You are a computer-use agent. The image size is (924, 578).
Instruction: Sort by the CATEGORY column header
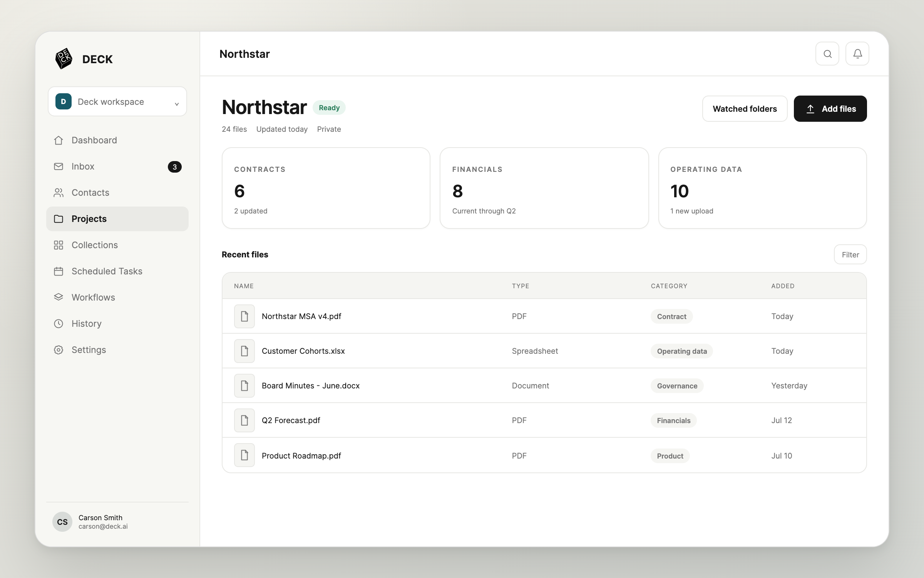(669, 286)
